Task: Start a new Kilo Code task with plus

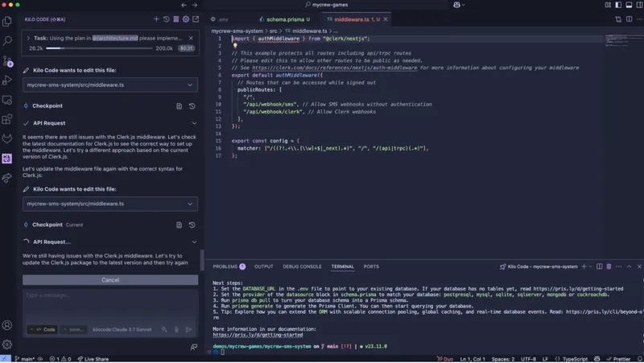Action: pos(156,19)
